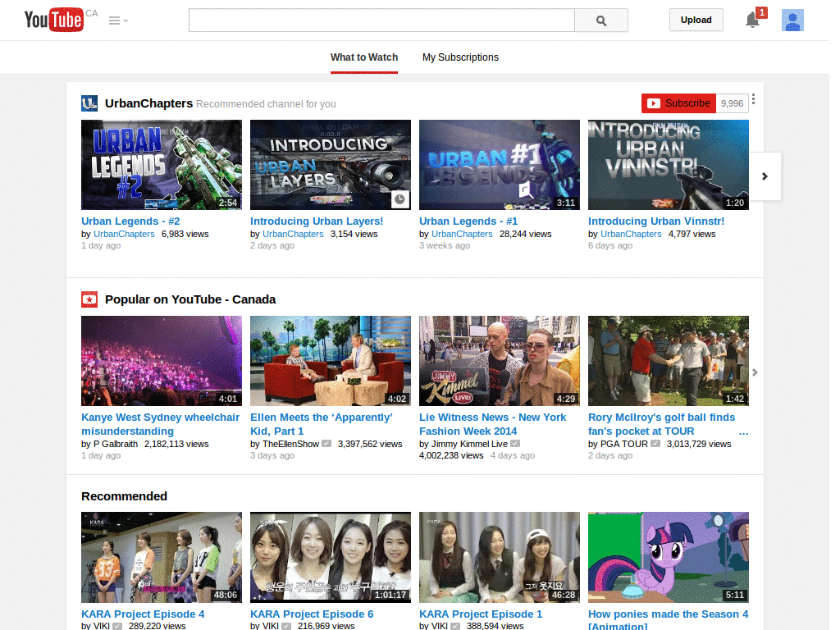Open the user account avatar

click(x=792, y=21)
